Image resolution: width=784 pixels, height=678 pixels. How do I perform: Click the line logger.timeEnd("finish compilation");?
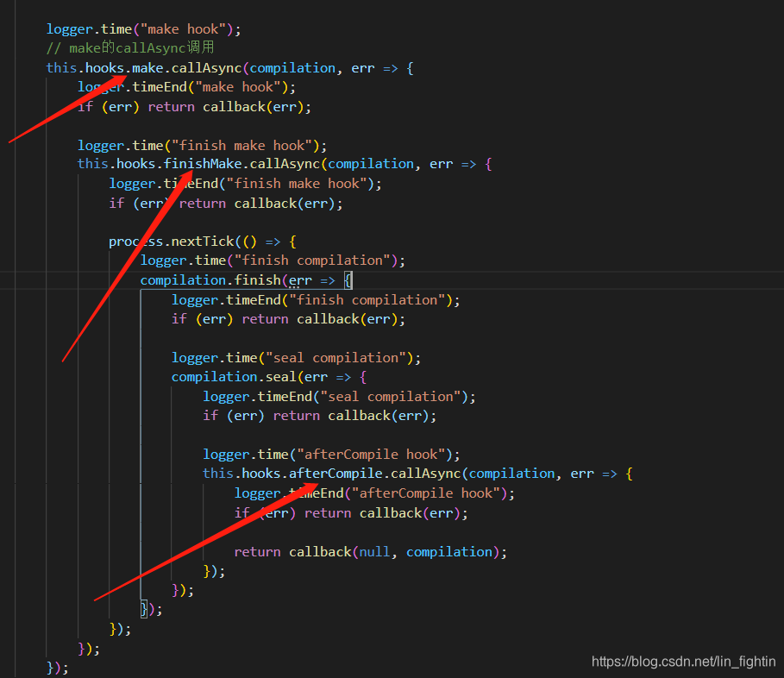(x=316, y=300)
